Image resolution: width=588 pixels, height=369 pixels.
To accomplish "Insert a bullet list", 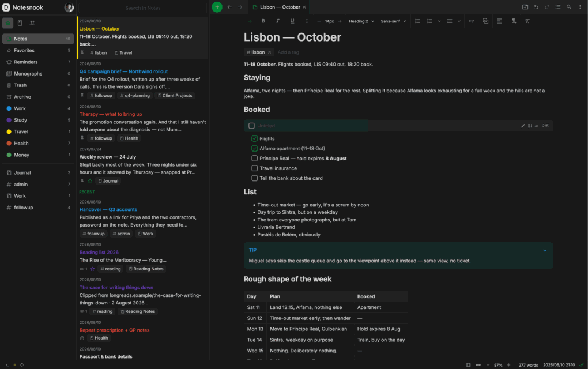I will [x=450, y=21].
